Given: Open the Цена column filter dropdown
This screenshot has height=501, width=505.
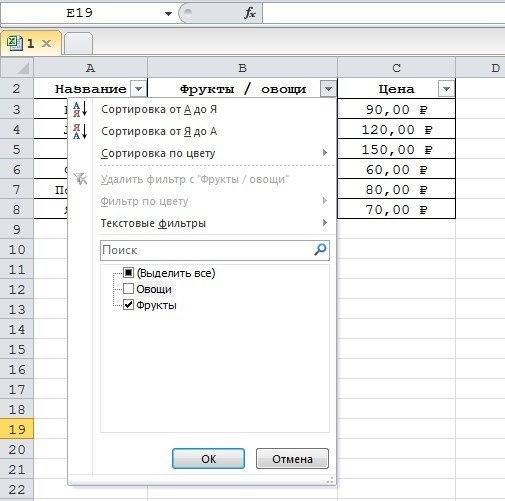Looking at the screenshot, I should [x=446, y=89].
